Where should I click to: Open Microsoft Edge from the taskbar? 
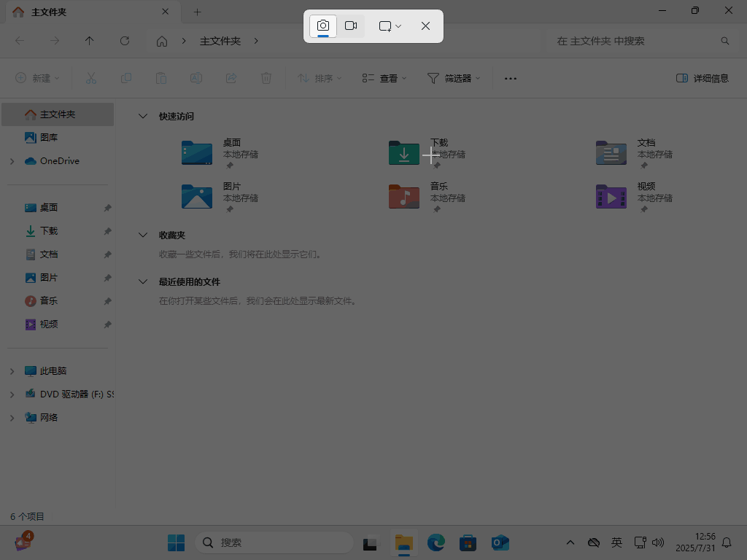click(x=436, y=542)
